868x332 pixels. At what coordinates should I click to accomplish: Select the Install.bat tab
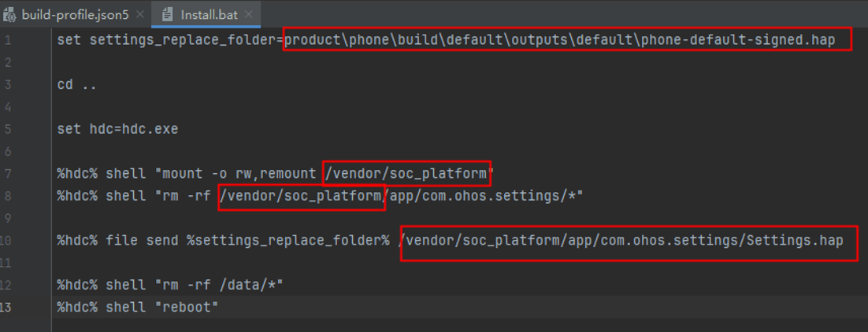pos(206,14)
